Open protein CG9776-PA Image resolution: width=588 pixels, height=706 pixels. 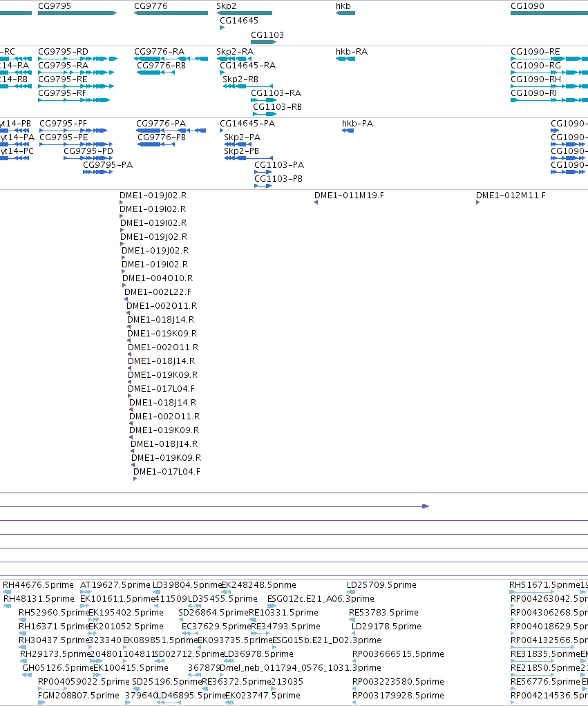161,124
